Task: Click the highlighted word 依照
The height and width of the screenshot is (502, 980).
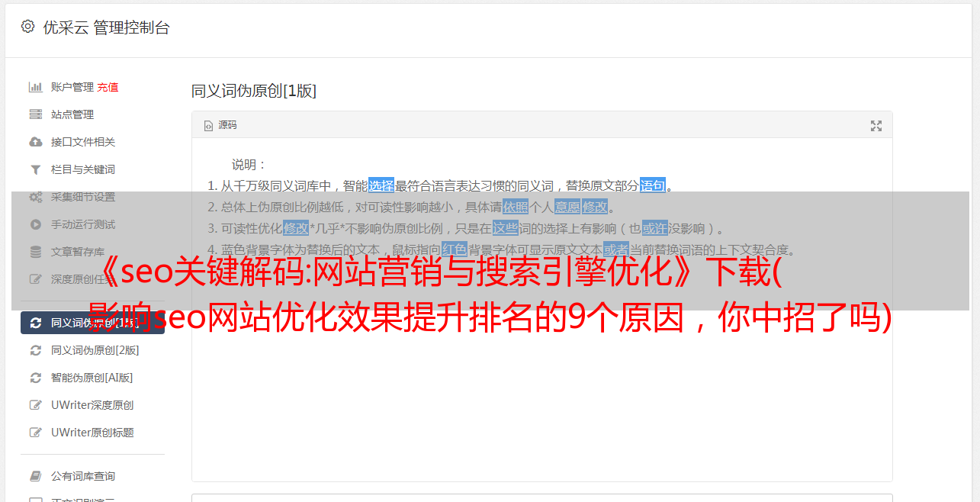Action: pyautogui.click(x=516, y=207)
